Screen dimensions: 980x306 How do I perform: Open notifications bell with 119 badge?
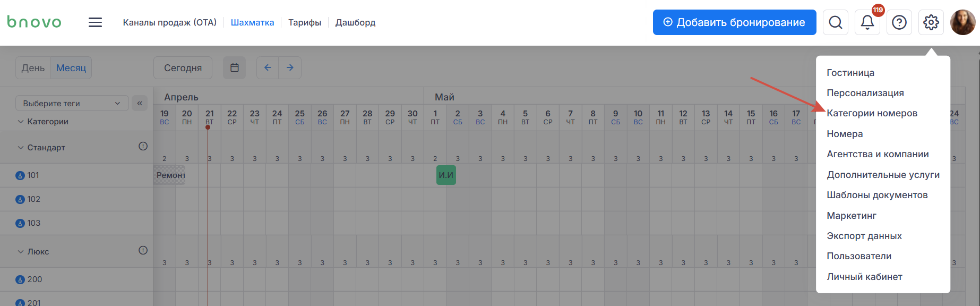[x=867, y=22]
